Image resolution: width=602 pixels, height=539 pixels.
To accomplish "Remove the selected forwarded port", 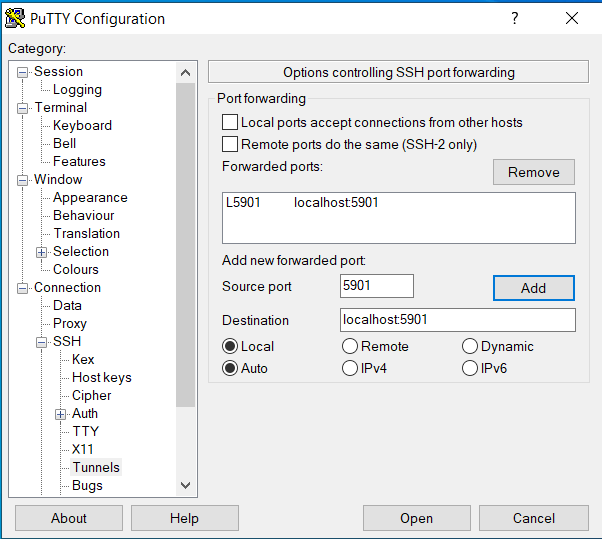I will (x=533, y=172).
